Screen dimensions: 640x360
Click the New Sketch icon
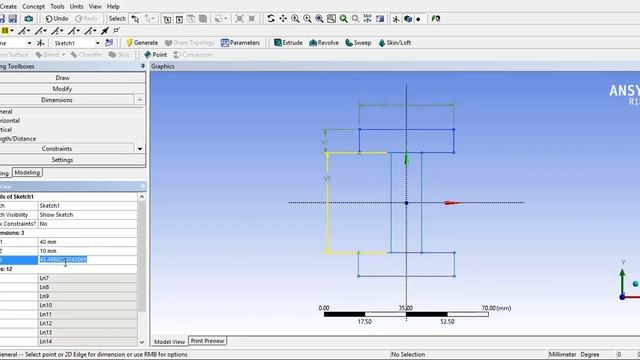coord(109,43)
